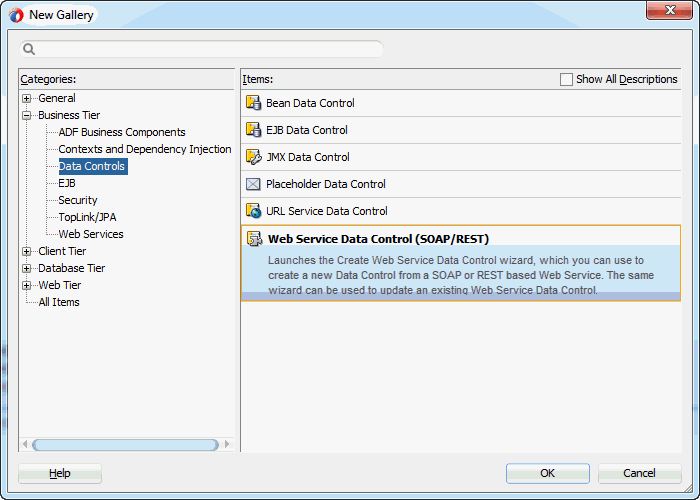Select the Security category
The image size is (700, 500).
click(78, 200)
